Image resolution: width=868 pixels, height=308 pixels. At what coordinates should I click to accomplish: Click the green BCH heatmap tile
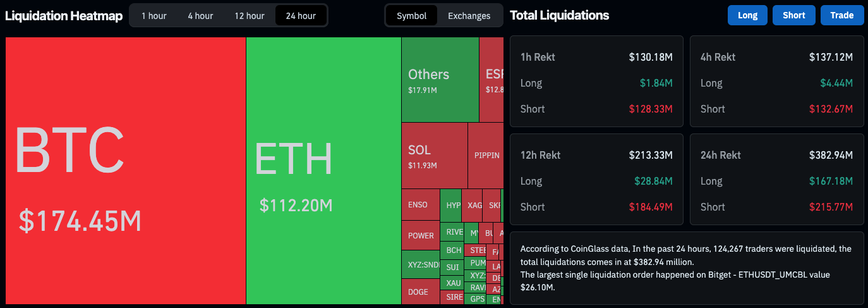tap(453, 250)
